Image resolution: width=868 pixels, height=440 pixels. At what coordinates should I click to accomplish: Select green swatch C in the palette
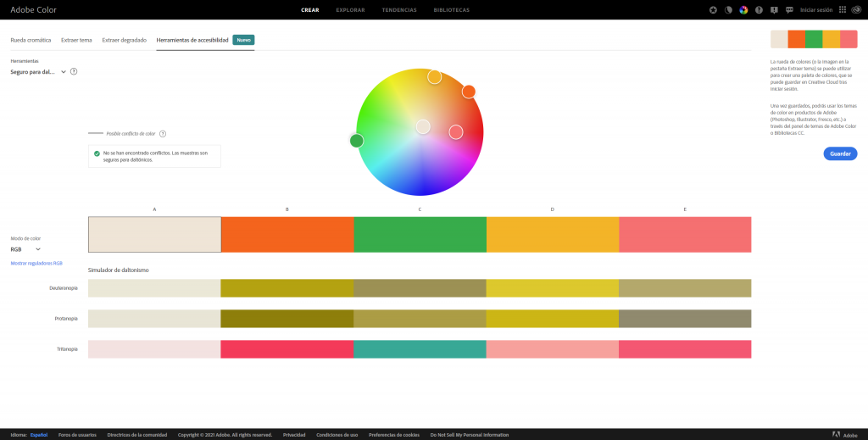420,235
